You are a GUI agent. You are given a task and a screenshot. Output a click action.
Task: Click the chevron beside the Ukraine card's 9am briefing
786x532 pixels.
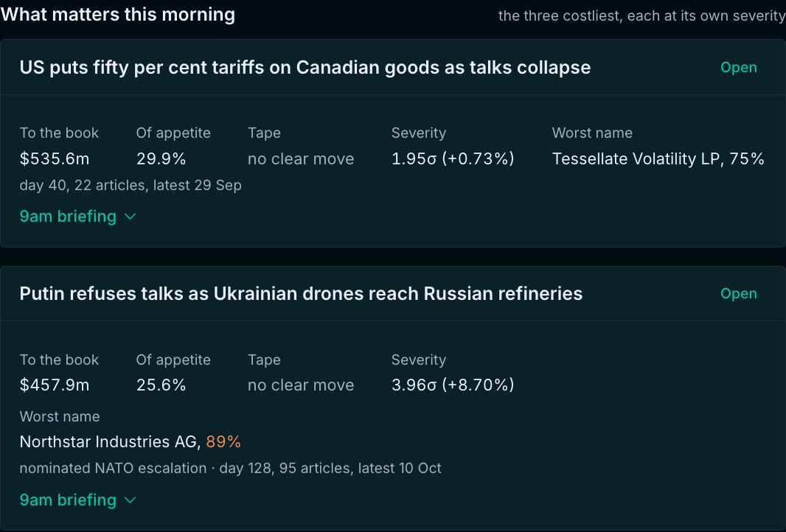(130, 500)
